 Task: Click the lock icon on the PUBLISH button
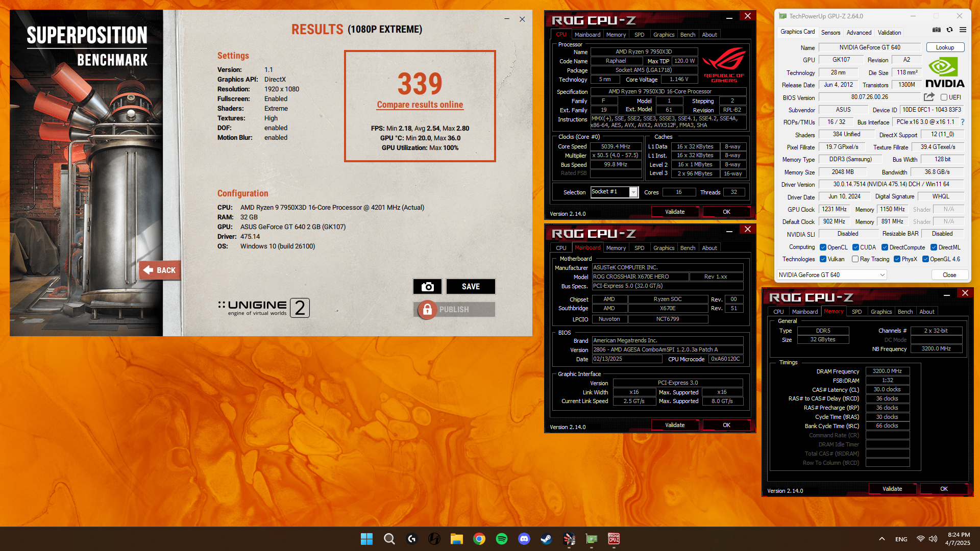(x=428, y=310)
